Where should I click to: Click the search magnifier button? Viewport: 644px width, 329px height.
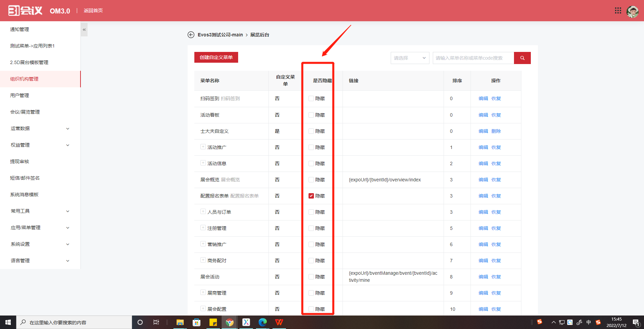(x=522, y=58)
